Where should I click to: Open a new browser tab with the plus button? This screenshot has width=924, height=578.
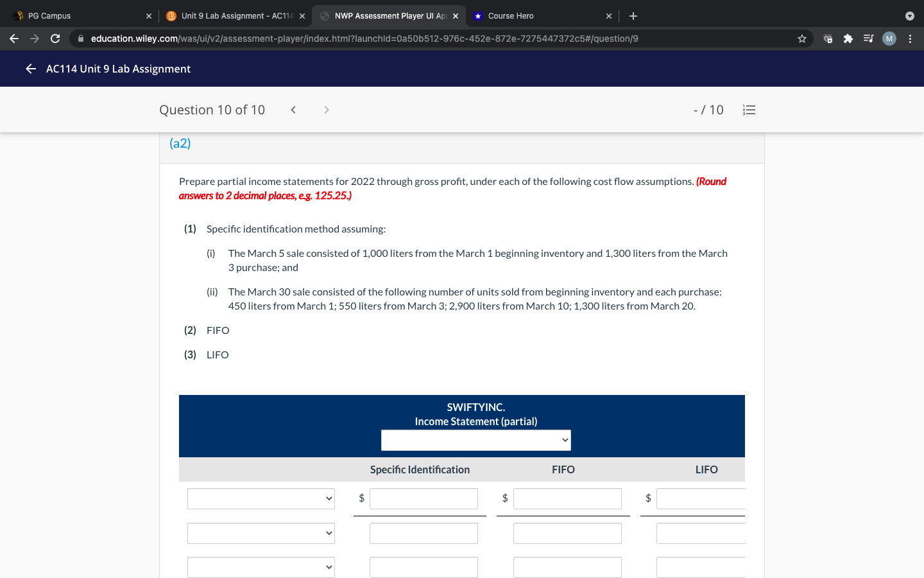pos(633,15)
